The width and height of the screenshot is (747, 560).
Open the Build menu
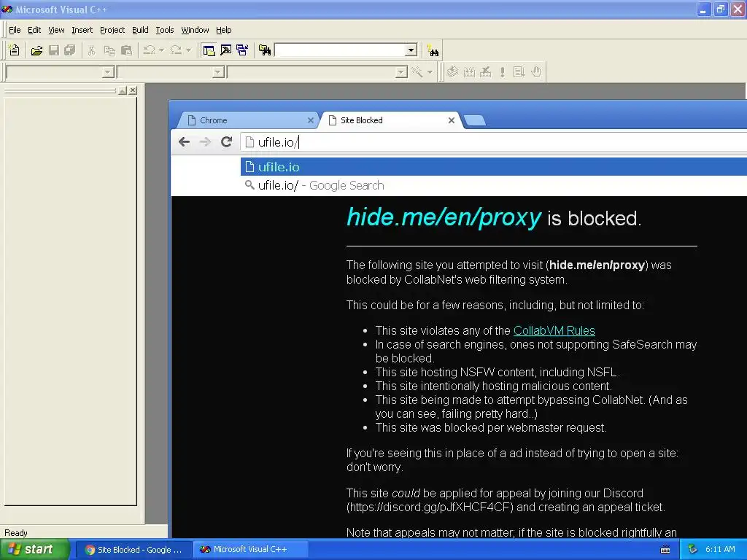(x=140, y=30)
